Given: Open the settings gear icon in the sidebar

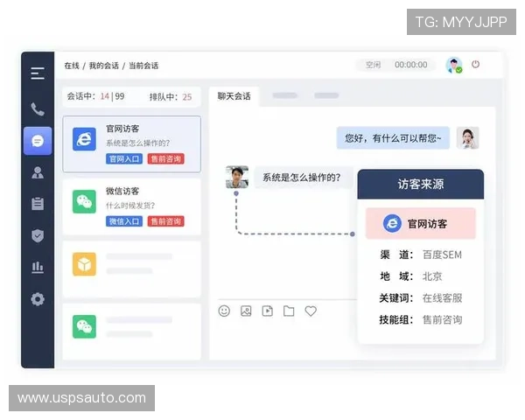Looking at the screenshot, I should pos(38,298).
